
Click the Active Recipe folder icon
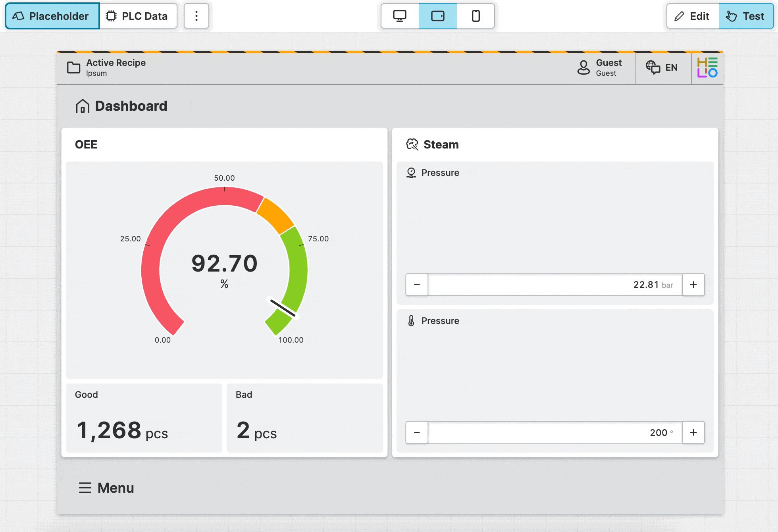click(x=73, y=67)
